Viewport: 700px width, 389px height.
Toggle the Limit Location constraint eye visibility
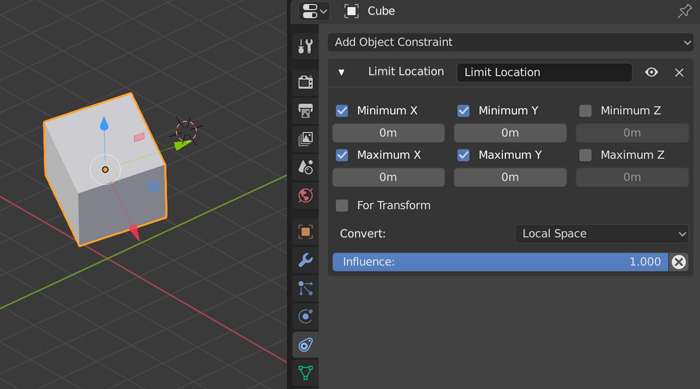pyautogui.click(x=651, y=72)
